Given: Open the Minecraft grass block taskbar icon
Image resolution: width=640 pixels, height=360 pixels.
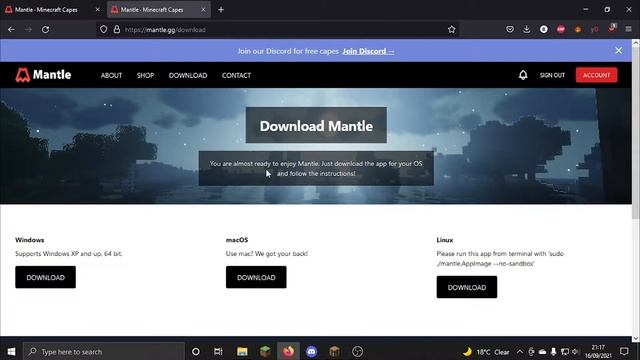Looking at the screenshot, I should [x=265, y=351].
